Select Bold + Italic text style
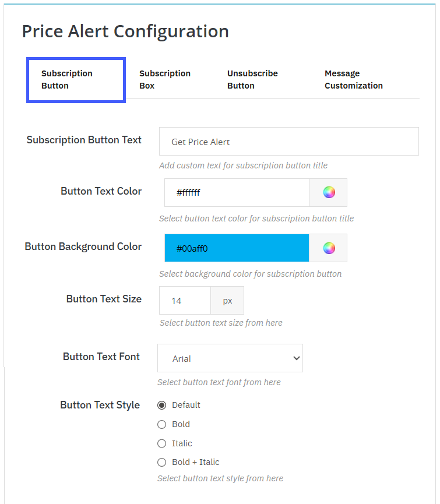 tap(162, 462)
